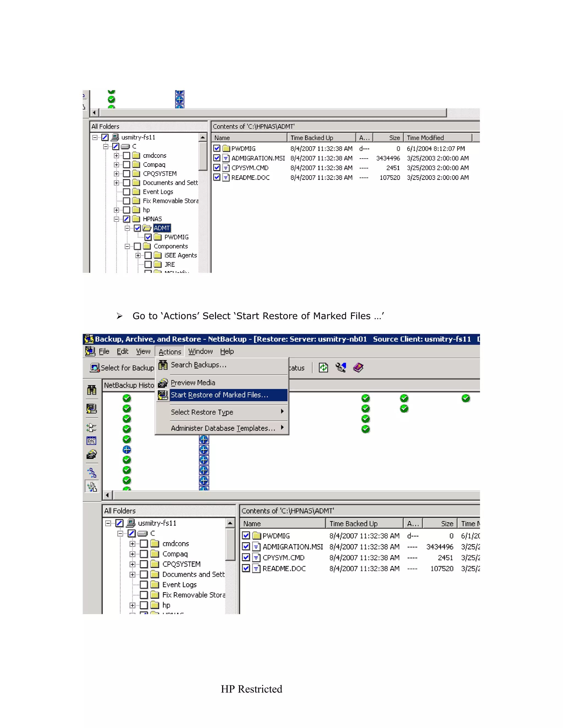Lower screenshot: collapse the C drive node
Image resolution: width=563 pixels, height=728 pixels.
click(x=120, y=533)
